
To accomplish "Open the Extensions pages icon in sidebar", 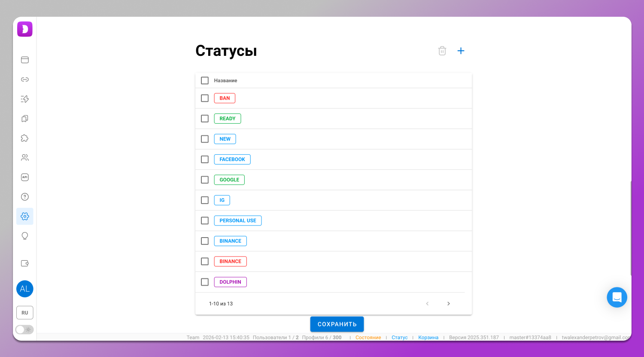I will 24,119.
